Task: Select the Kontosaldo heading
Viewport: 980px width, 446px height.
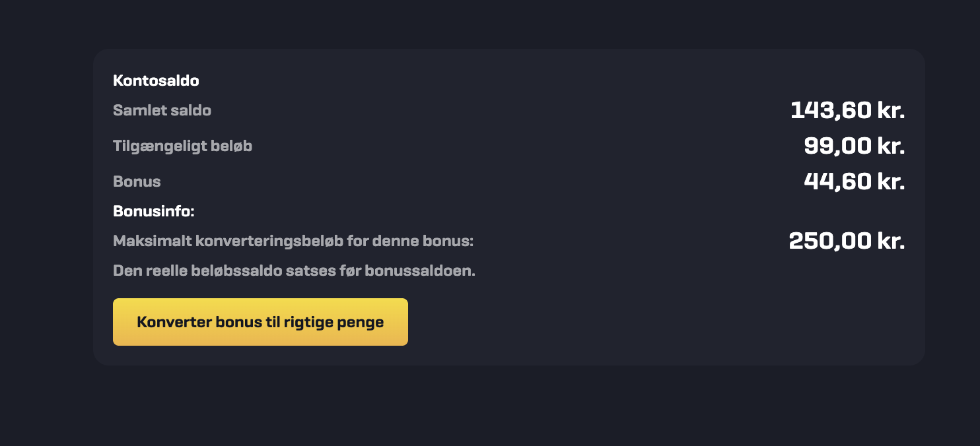Action: pos(155,80)
